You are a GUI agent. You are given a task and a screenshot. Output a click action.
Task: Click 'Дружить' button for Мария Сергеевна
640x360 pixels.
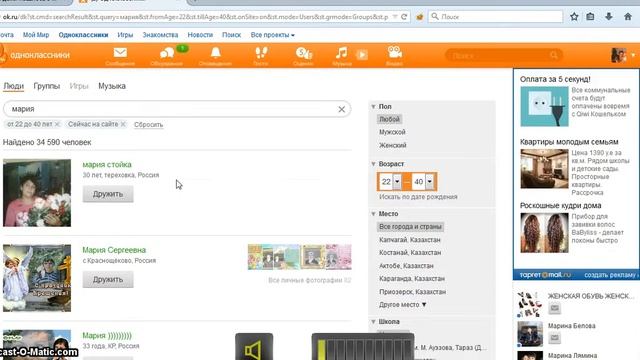coord(108,280)
